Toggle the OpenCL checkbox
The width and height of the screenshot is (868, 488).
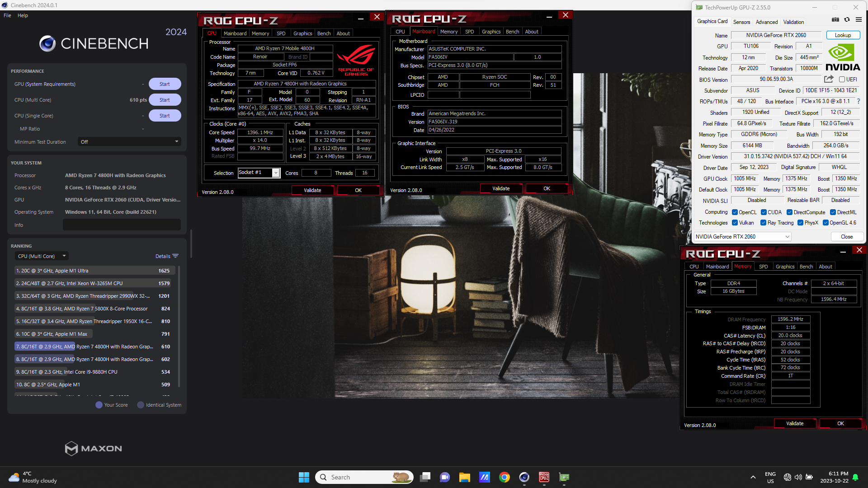click(x=735, y=212)
